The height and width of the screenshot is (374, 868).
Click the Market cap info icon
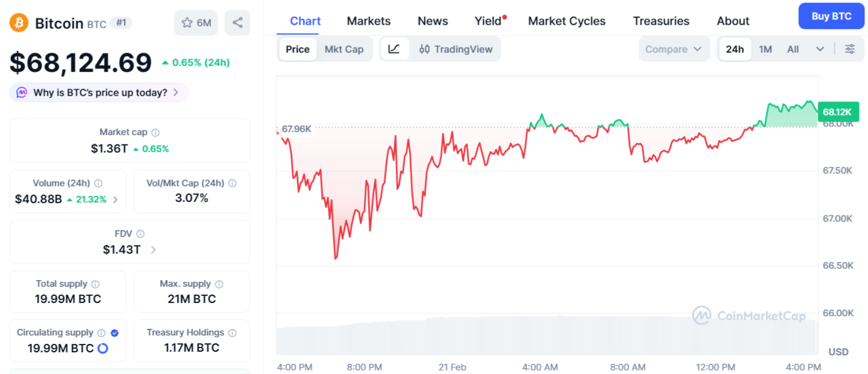[x=156, y=132]
